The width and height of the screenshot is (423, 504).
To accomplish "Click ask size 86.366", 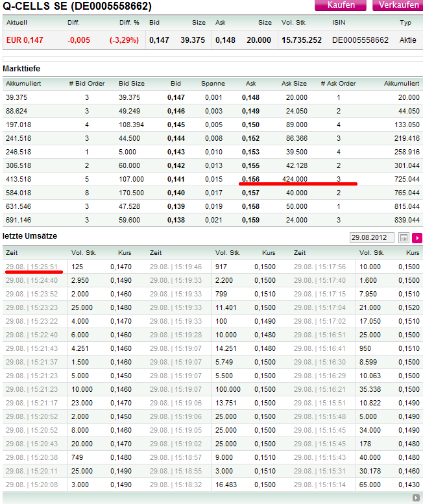I will point(296,139).
